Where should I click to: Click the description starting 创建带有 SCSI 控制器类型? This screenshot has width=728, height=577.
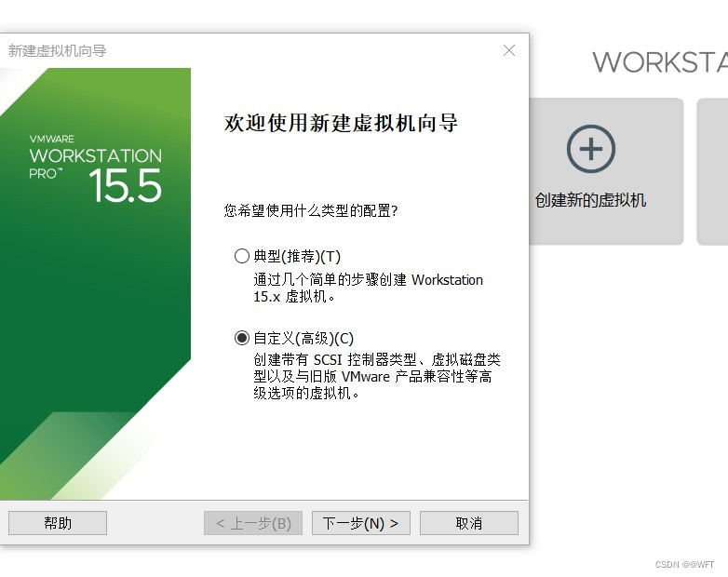tap(377, 376)
